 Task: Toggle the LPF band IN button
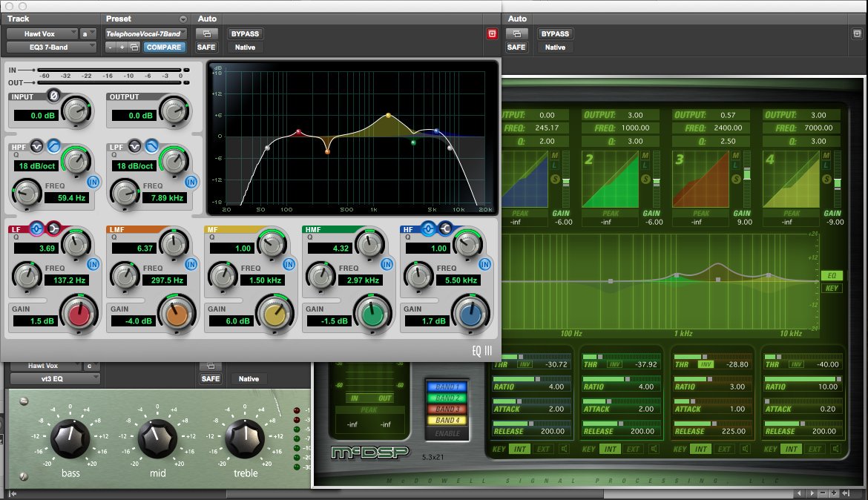point(191,182)
